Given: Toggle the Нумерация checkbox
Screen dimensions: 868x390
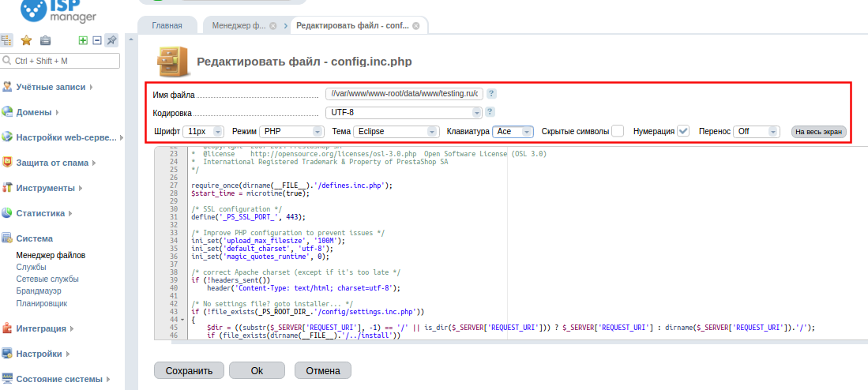Looking at the screenshot, I should (x=684, y=131).
